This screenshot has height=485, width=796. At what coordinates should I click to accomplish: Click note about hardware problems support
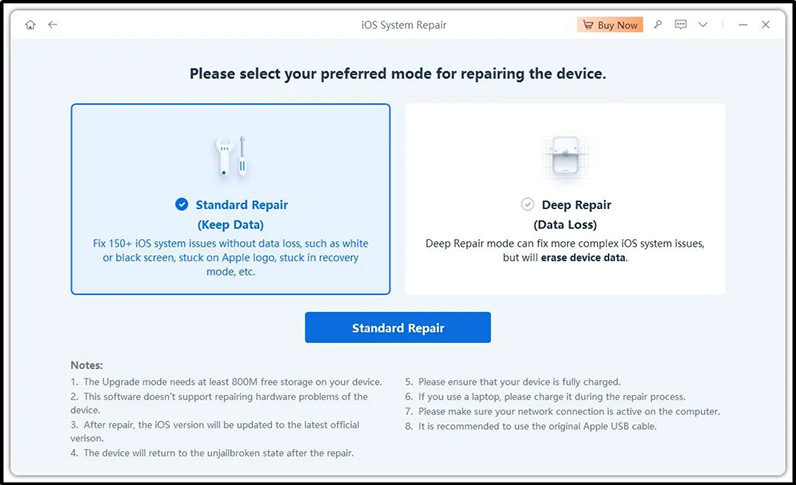point(219,403)
